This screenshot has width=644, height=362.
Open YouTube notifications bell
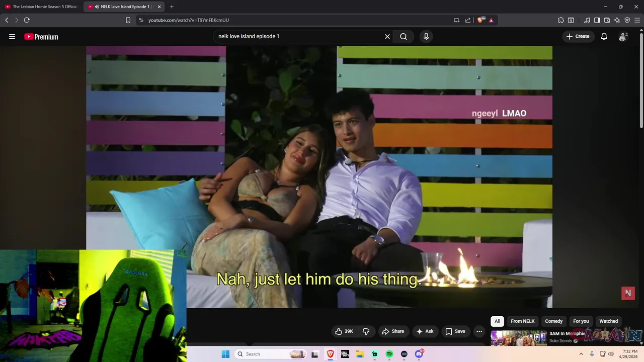coord(604,37)
